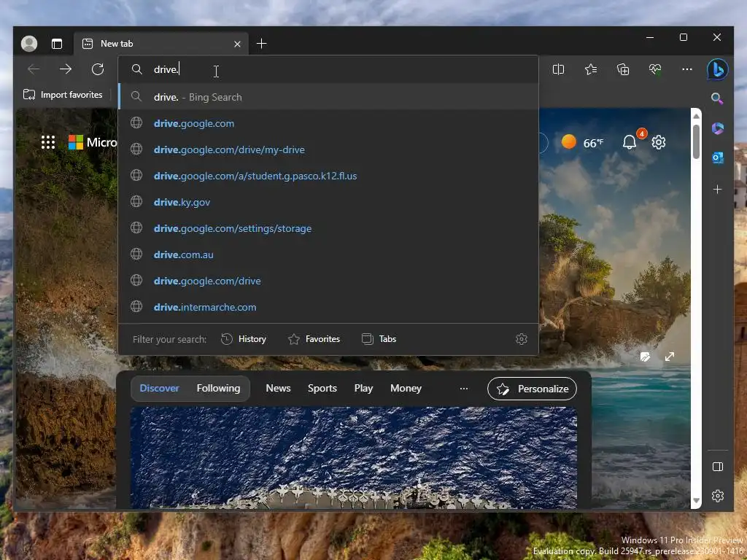Filter search by History
The image size is (747, 560).
point(244,339)
